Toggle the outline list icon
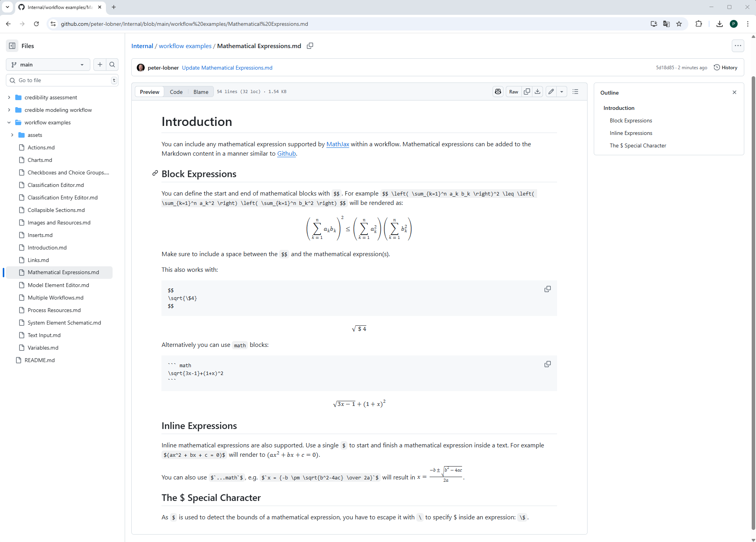This screenshot has height=542, width=756. click(x=575, y=92)
